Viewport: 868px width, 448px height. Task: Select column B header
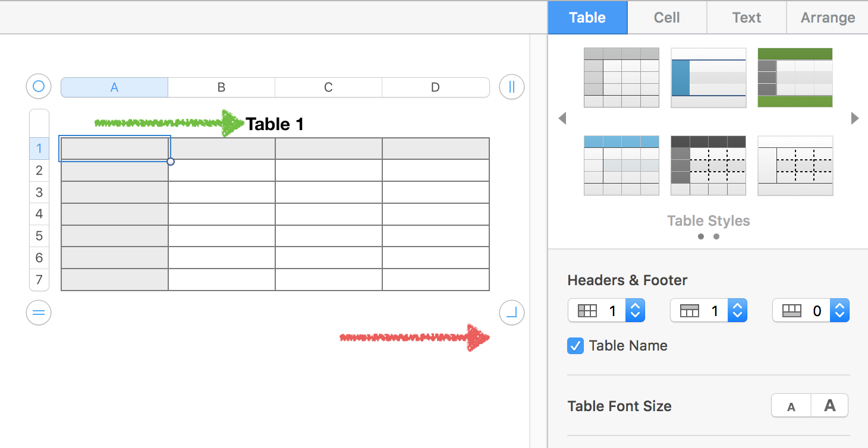[x=221, y=87]
